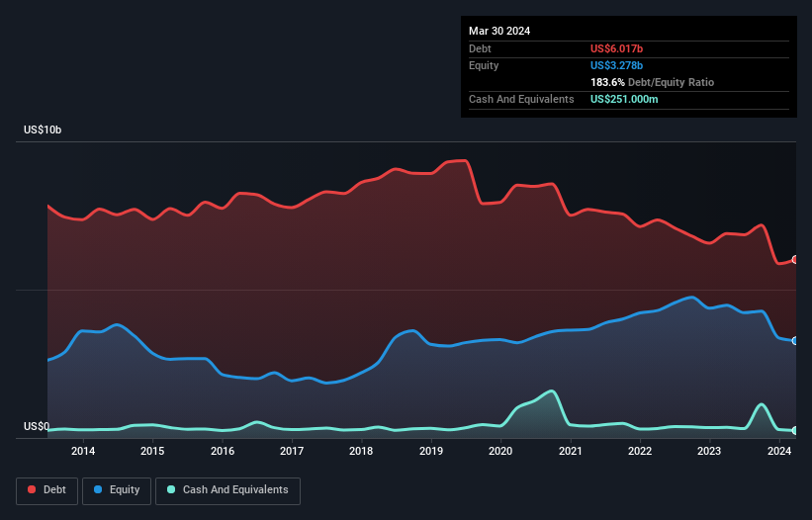
Task: Click the US$6.017b debt value
Action: click(616, 48)
